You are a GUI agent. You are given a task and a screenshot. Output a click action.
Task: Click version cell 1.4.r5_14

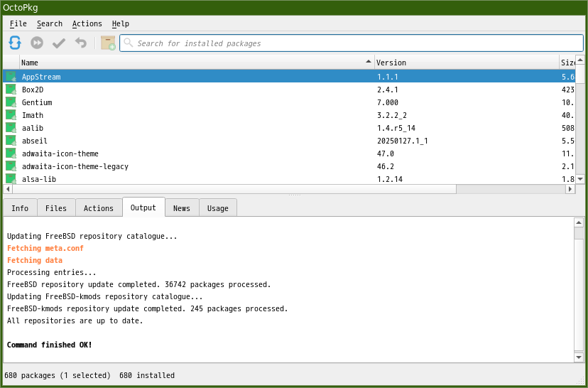[x=396, y=128]
